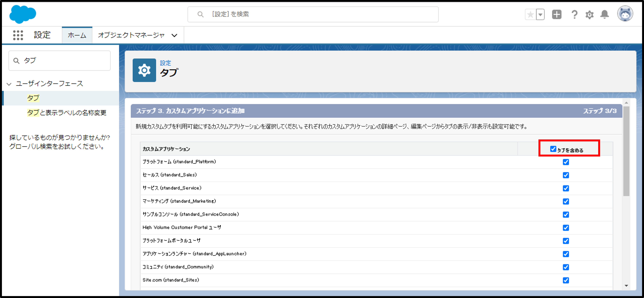The width and height of the screenshot is (644, 298).
Task: Expand the オブジェクトマネージャ tab dropdown chevron
Action: click(174, 35)
